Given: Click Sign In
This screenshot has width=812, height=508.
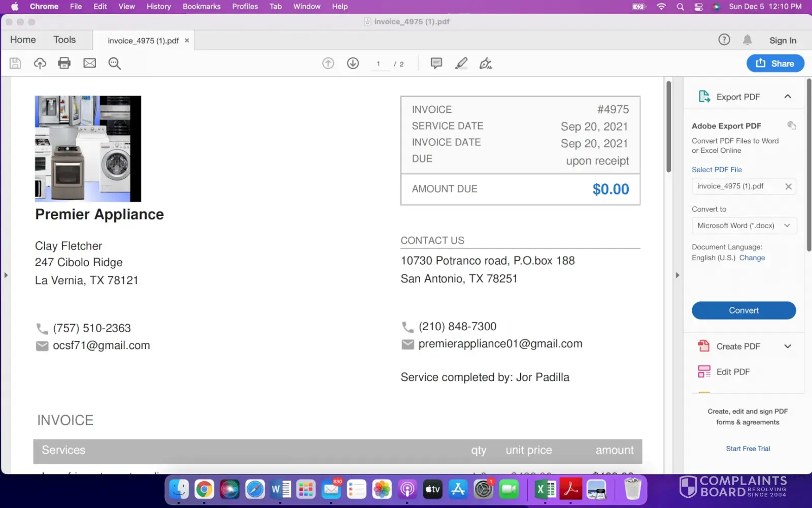Looking at the screenshot, I should [783, 41].
